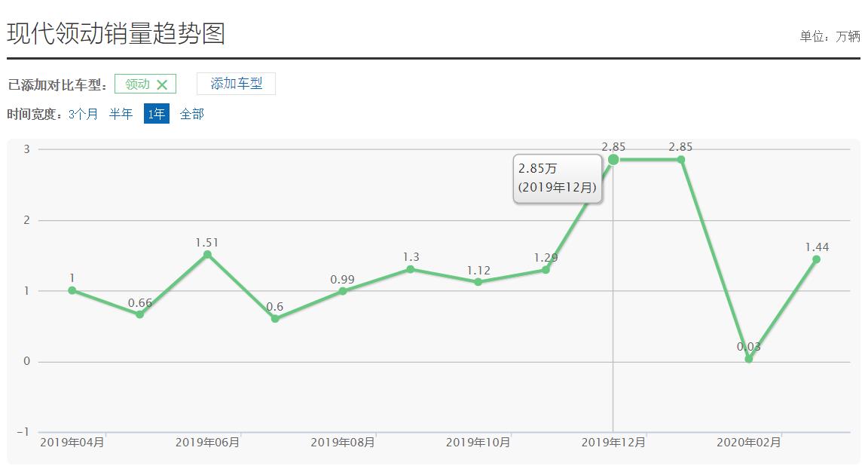Select the 1.51 data point near 2019年06月

(207, 256)
